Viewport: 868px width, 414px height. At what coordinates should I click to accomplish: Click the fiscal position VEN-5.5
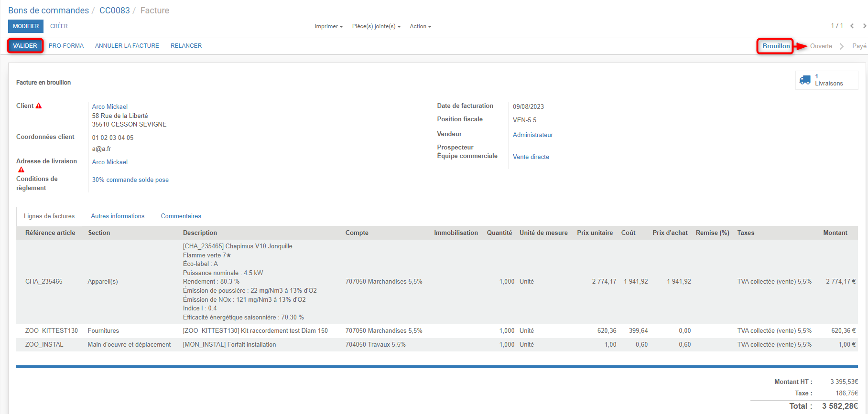pos(524,120)
